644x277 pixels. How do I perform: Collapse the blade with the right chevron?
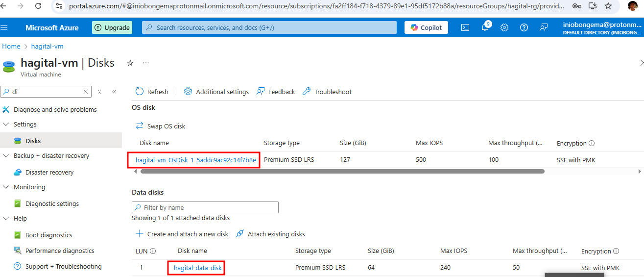coord(642,63)
